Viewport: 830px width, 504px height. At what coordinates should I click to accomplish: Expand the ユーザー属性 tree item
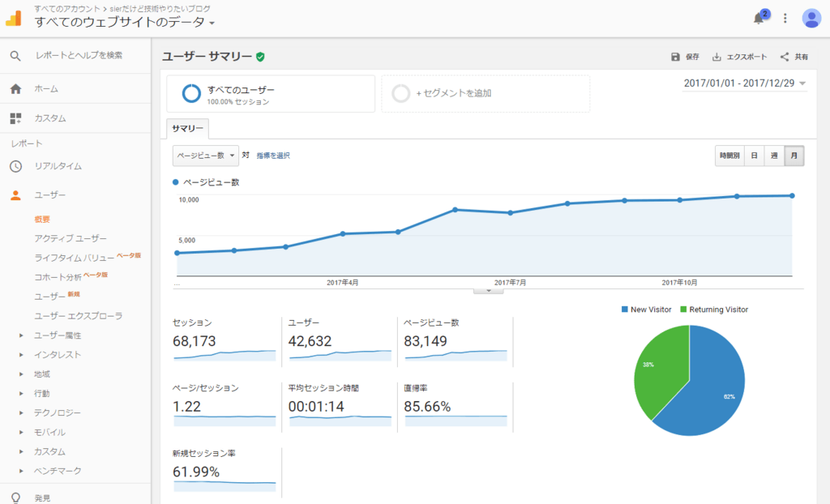click(22, 335)
